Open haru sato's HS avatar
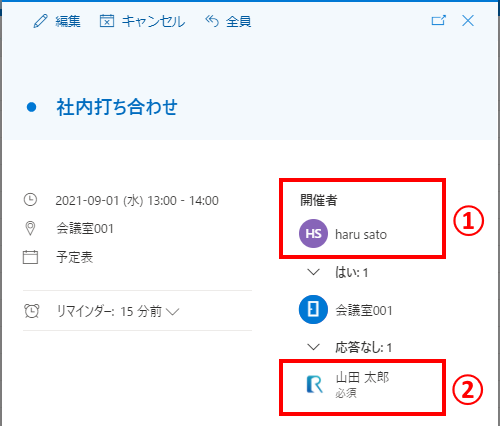The image size is (500, 426). [x=313, y=234]
